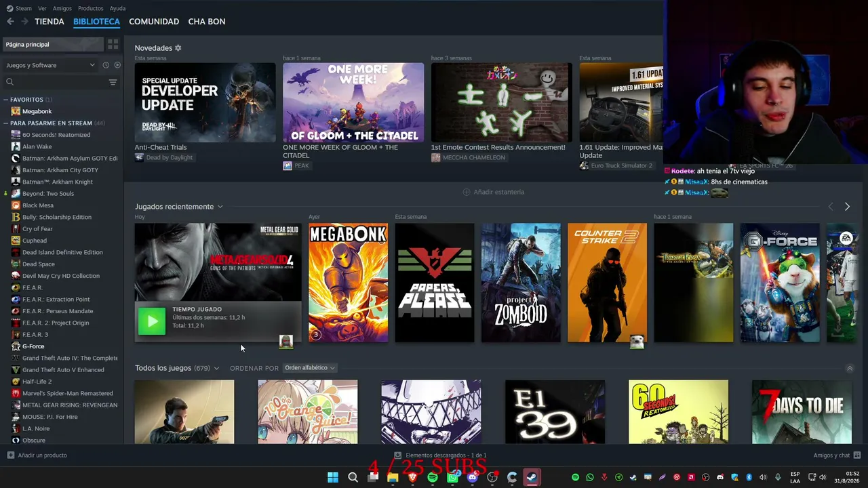Open Papers, Please cover in recent games
868x488 pixels.
(x=435, y=283)
